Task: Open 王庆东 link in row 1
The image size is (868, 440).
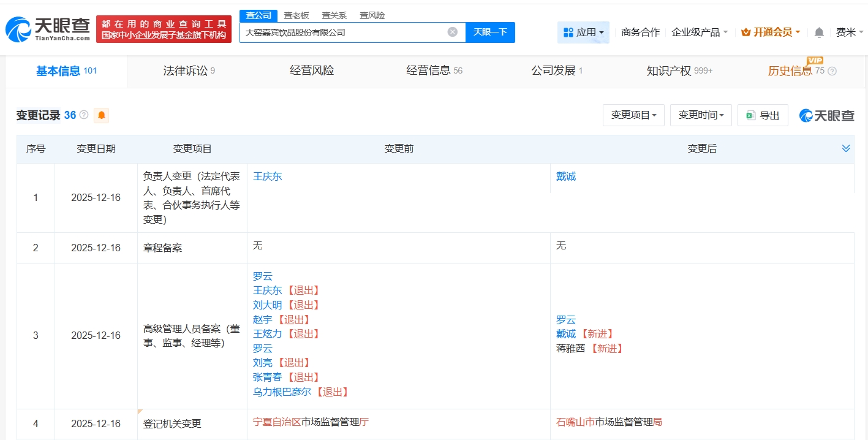Action: coord(268,176)
